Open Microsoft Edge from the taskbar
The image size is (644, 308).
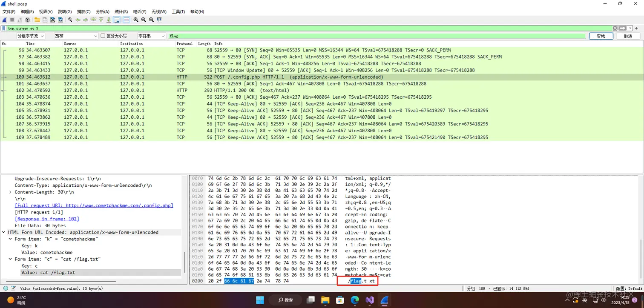point(355,300)
